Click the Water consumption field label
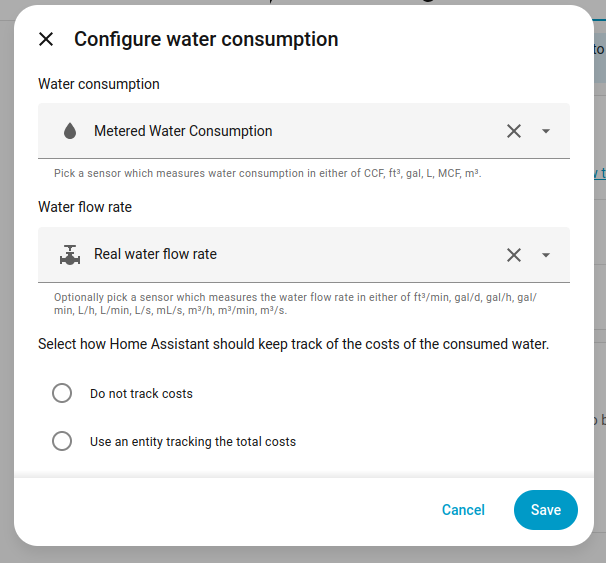 (99, 84)
